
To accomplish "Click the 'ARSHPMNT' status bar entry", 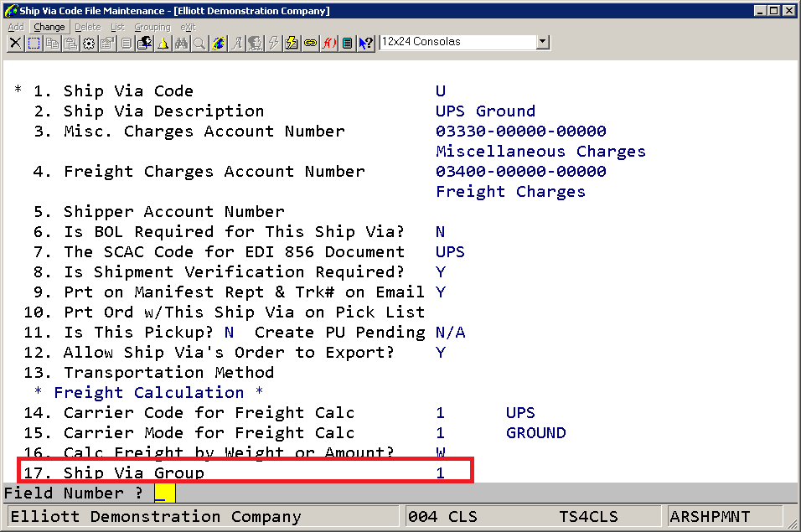I will point(710,517).
